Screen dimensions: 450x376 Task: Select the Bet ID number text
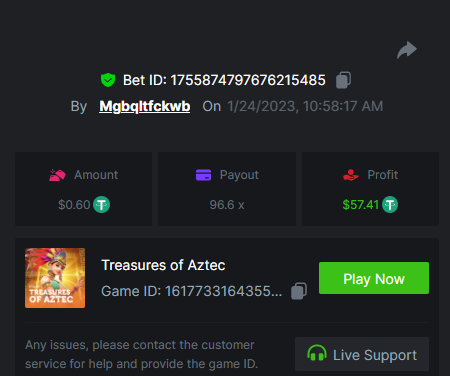point(248,80)
